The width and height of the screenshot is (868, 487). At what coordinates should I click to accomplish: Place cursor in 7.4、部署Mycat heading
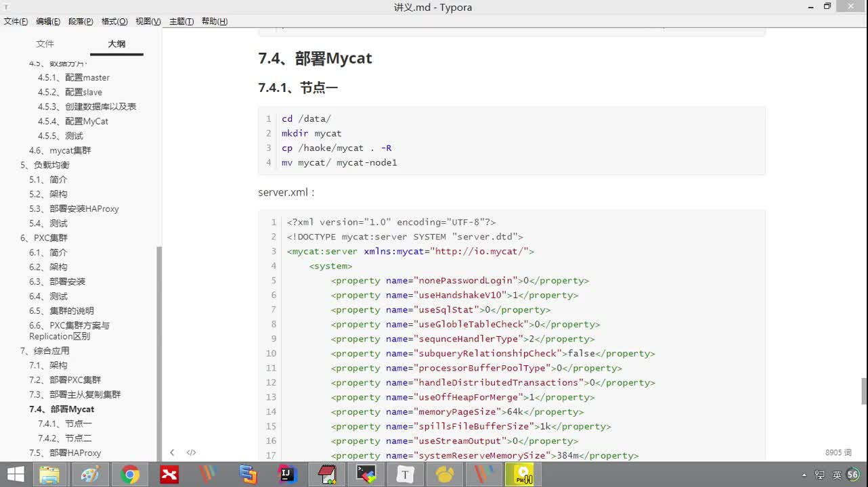[x=315, y=58]
